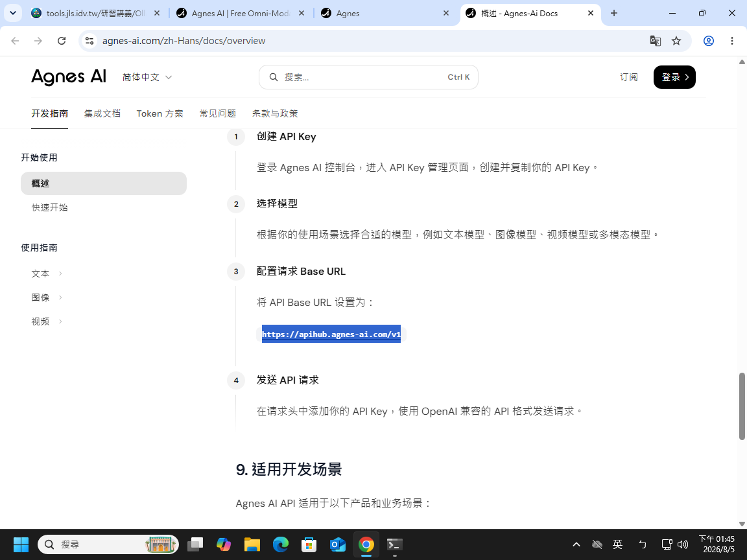Open the volume tray icon
Screen dimensions: 747x560
pos(683,544)
